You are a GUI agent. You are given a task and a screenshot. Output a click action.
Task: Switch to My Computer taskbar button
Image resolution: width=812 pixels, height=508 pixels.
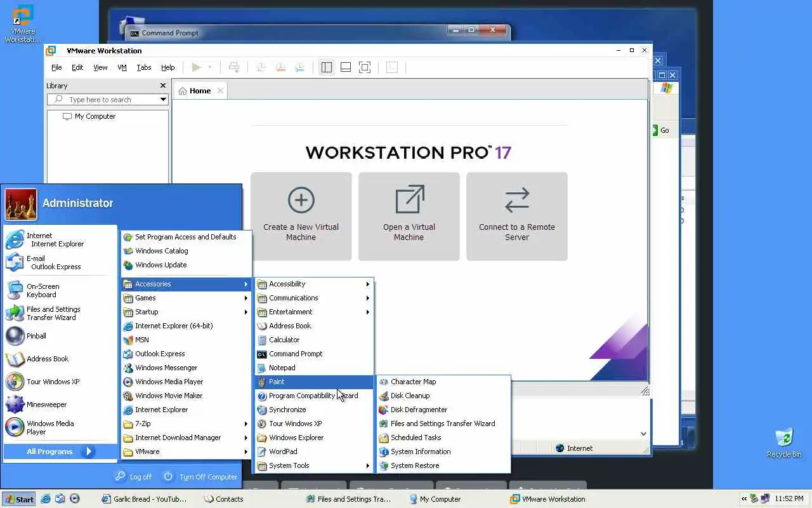(435, 499)
